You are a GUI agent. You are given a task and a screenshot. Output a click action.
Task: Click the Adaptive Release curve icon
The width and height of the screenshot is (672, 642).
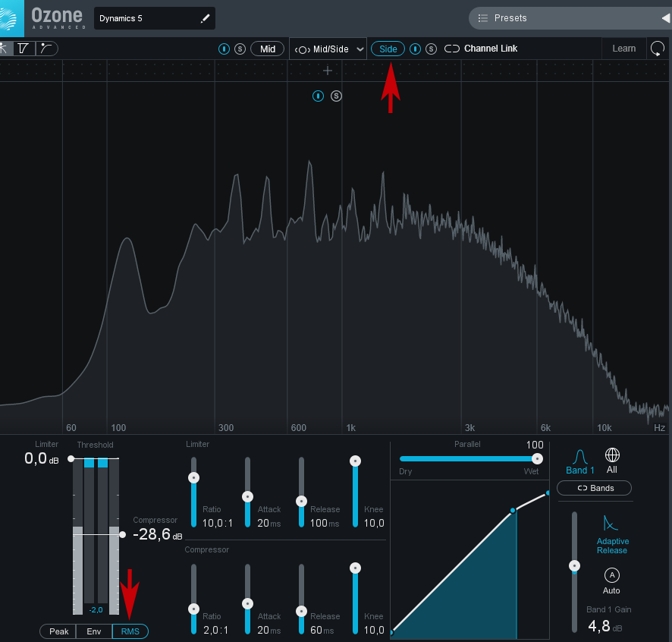(611, 523)
